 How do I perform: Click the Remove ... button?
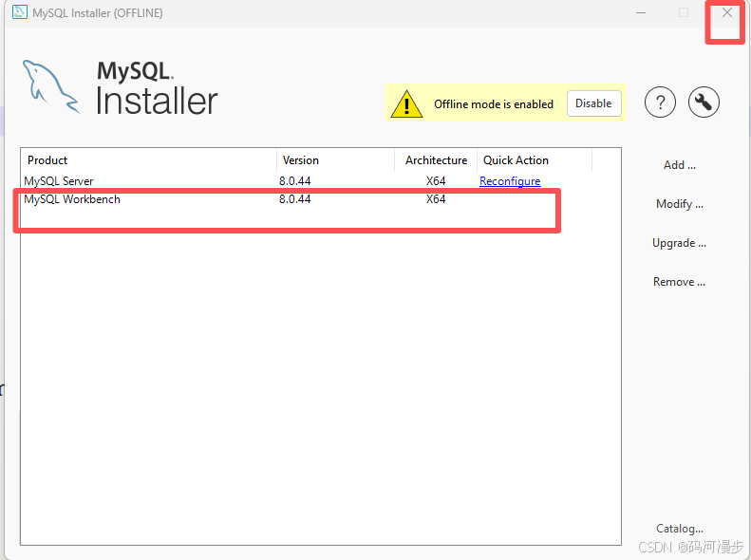point(679,282)
